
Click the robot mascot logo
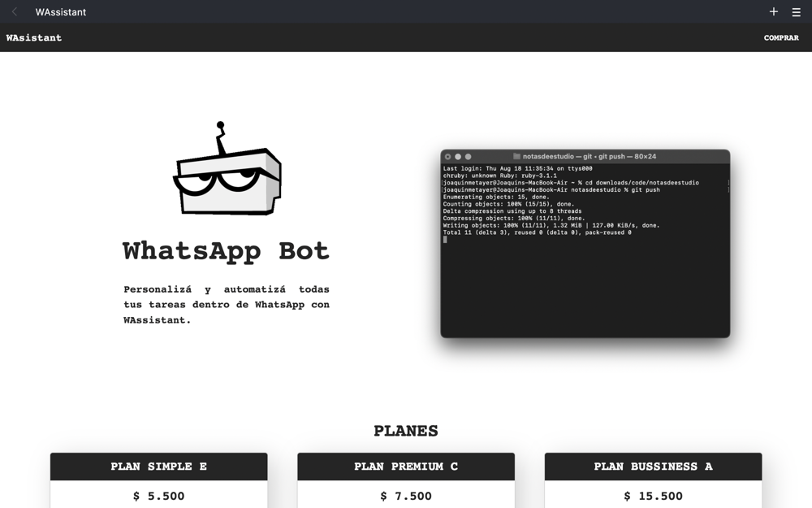click(227, 168)
